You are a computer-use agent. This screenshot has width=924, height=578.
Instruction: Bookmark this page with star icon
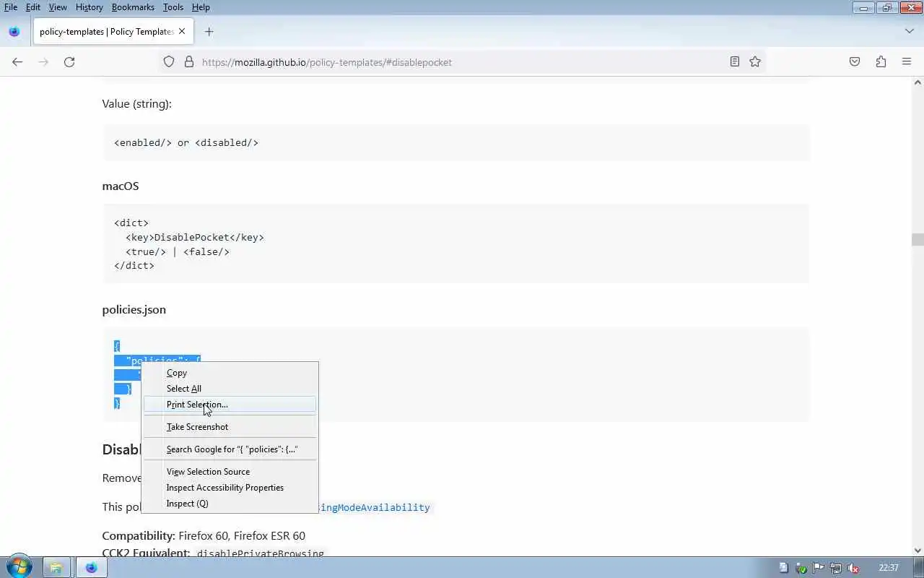coord(755,62)
